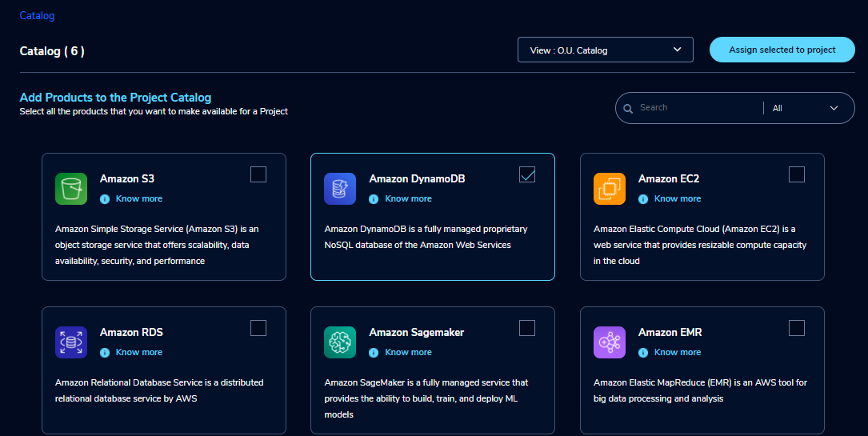Click the Amazon S3 bucket icon
The height and width of the screenshot is (436, 868).
pos(71,189)
